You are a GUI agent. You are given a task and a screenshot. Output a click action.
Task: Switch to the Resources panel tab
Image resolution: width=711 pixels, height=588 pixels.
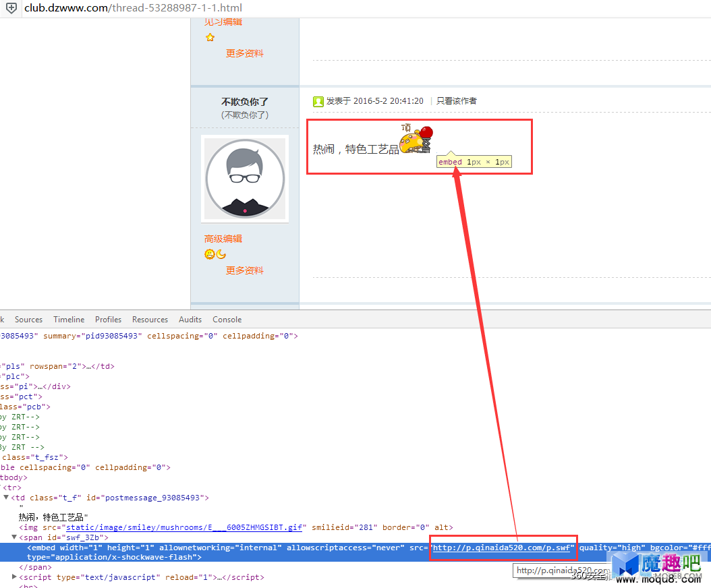point(150,319)
